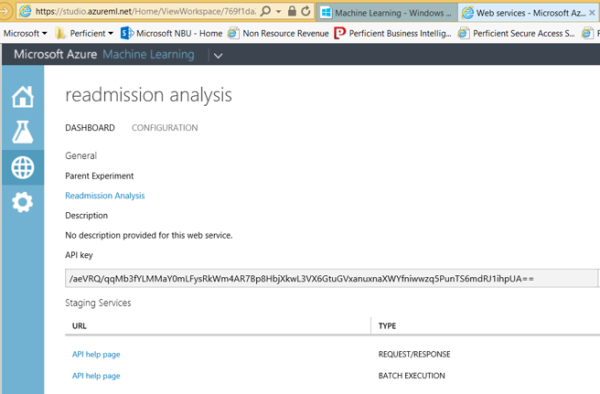Screen dimensions: 600x394
Task: Click the 'No description provided' text
Action: point(149,235)
